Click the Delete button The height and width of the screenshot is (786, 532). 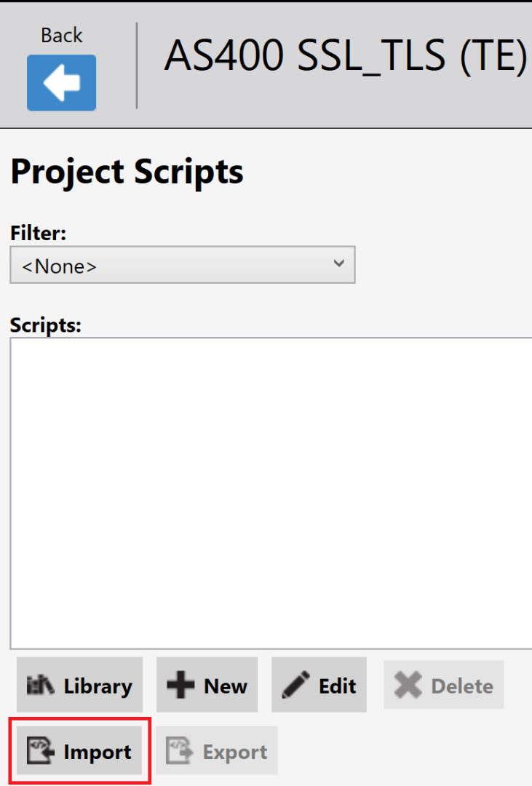[443, 684]
